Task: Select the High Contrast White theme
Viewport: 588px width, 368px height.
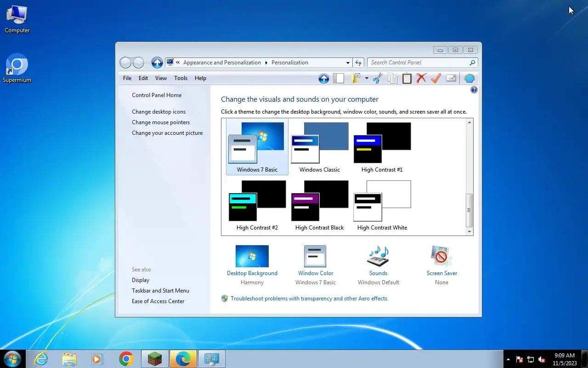Action: 382,205
